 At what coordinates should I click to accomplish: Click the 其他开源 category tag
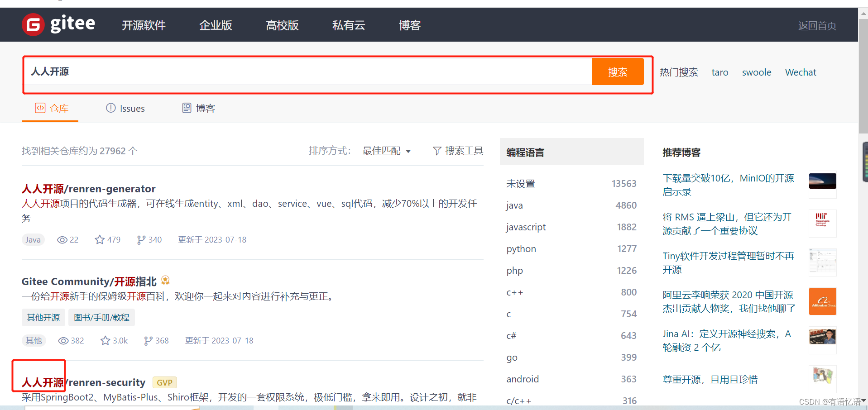[43, 317]
